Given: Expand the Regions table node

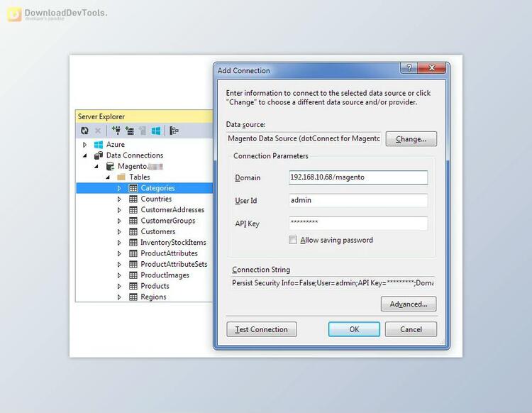Looking at the screenshot, I should (x=119, y=297).
